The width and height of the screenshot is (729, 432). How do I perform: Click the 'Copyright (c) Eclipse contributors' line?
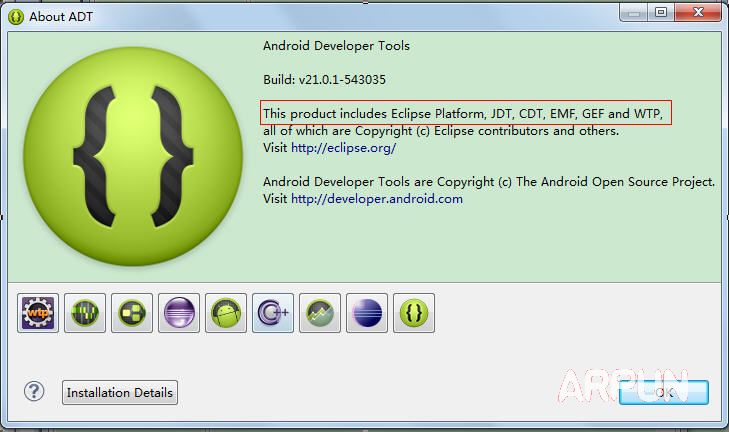tap(441, 131)
